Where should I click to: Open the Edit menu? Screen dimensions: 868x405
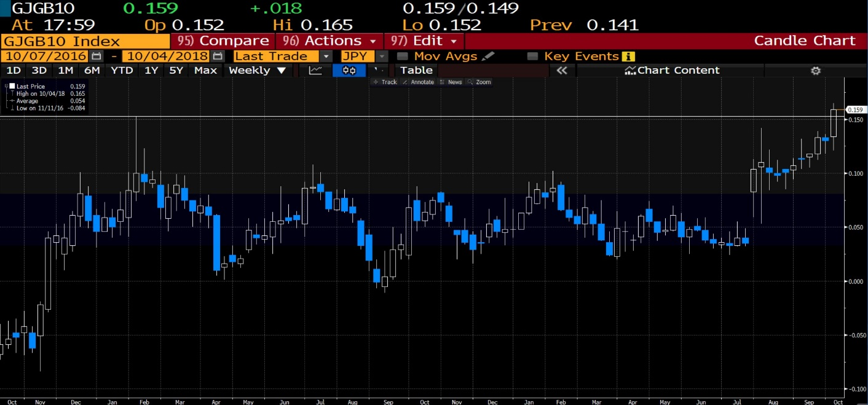[x=424, y=41]
